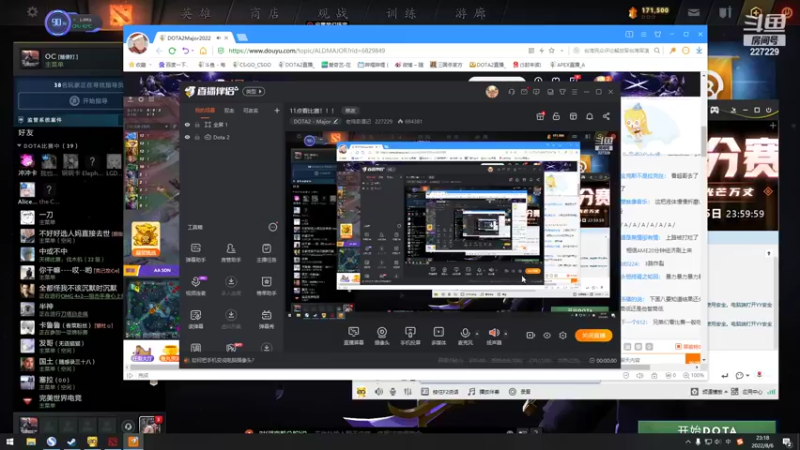Click the streamer avatar in streaming app
The image size is (800, 450).
pos(492,91)
